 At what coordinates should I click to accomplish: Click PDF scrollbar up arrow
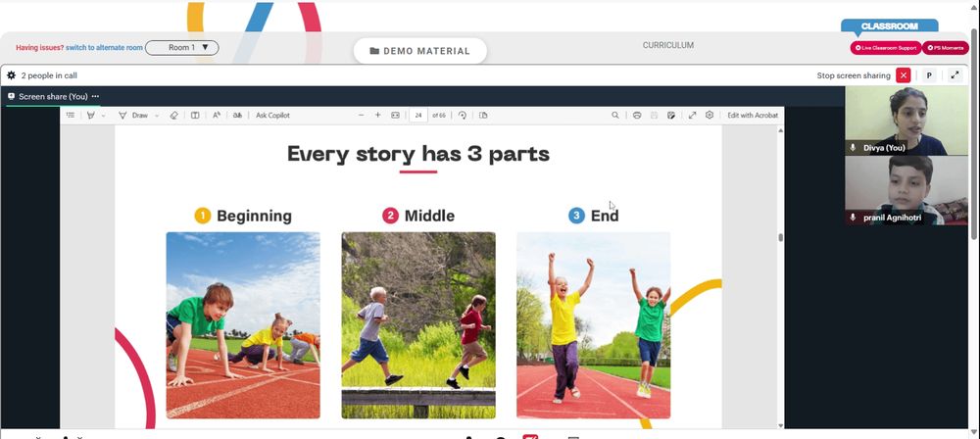[x=780, y=129]
